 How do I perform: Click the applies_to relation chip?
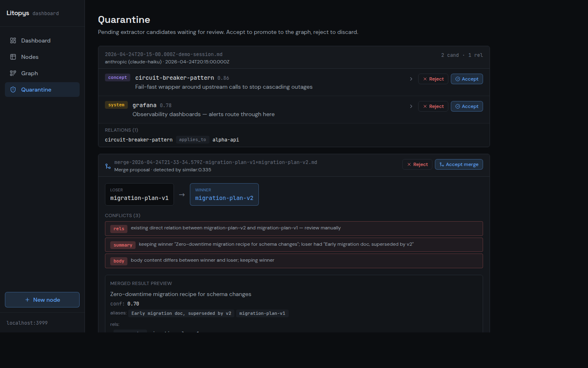click(x=192, y=139)
